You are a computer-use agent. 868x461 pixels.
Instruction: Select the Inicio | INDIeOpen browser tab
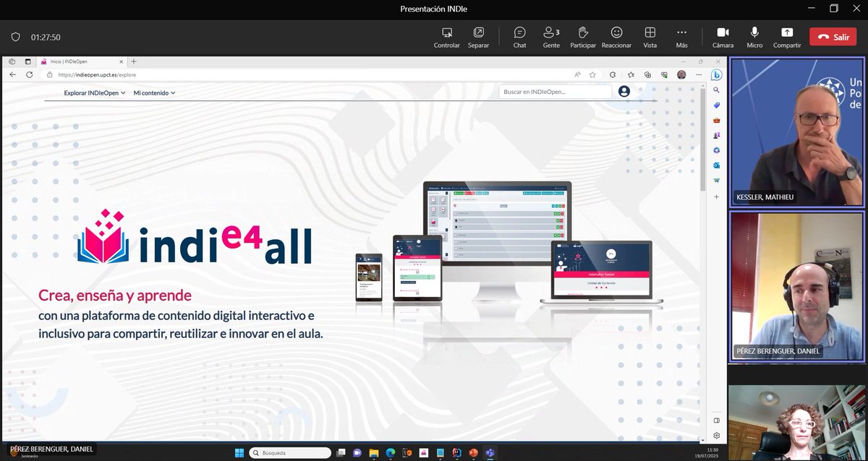(x=82, y=61)
